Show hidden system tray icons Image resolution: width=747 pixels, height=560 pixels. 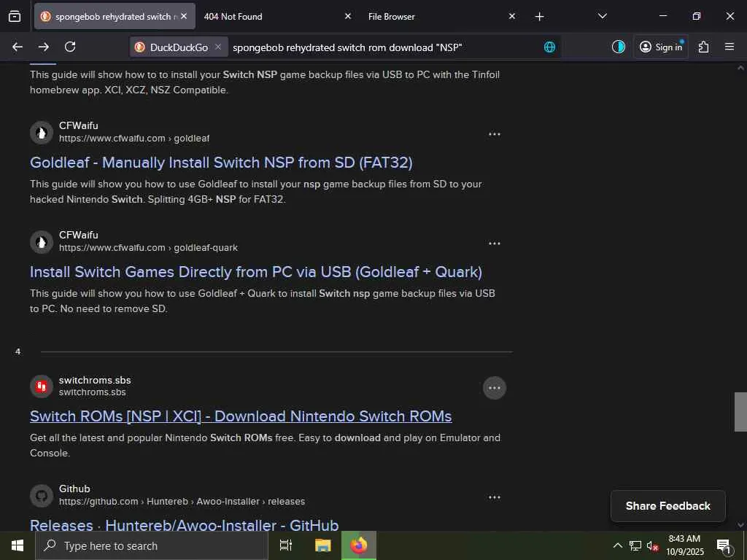tap(617, 545)
